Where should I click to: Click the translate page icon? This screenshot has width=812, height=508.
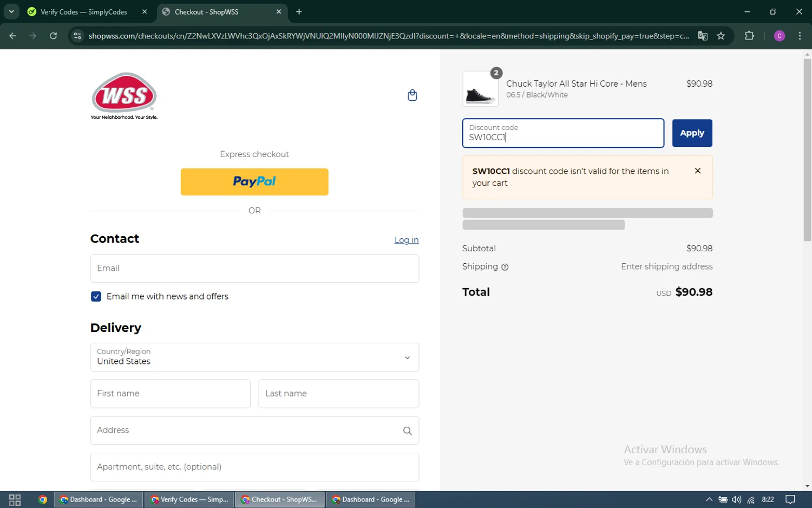(x=703, y=36)
